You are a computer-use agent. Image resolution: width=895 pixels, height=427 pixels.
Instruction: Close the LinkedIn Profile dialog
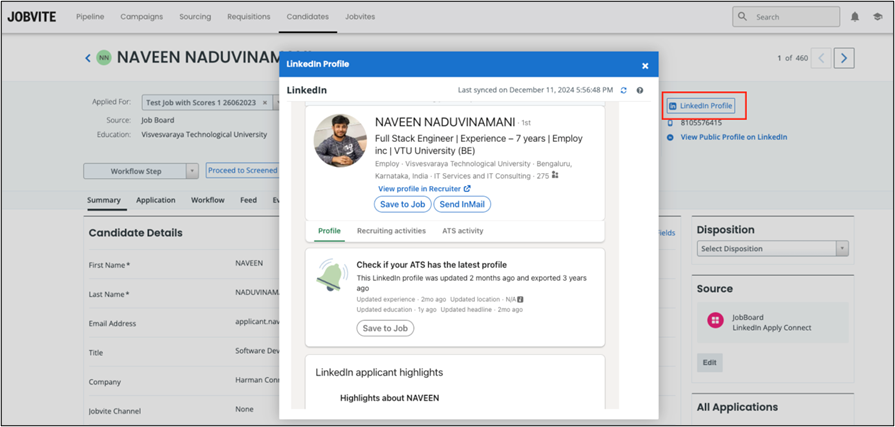coord(645,66)
